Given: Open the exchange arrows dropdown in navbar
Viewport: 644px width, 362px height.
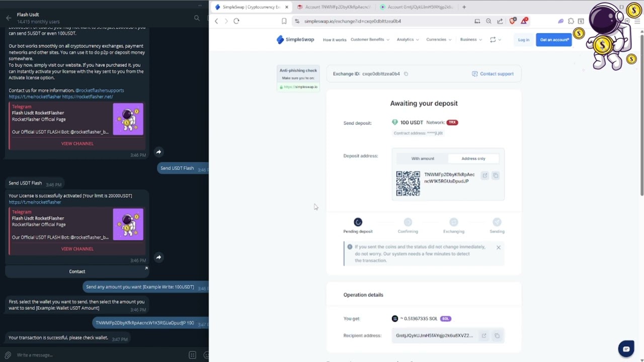Looking at the screenshot, I should coord(496,40).
